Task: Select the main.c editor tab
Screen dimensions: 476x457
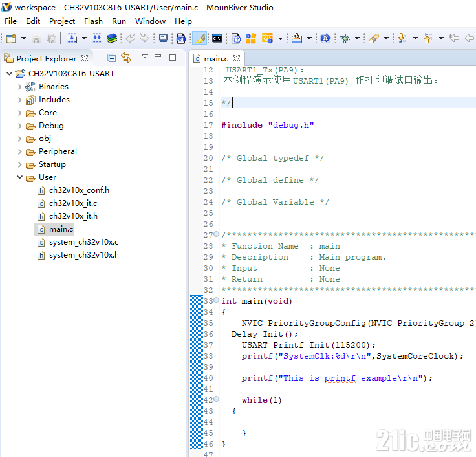Action: (x=216, y=58)
